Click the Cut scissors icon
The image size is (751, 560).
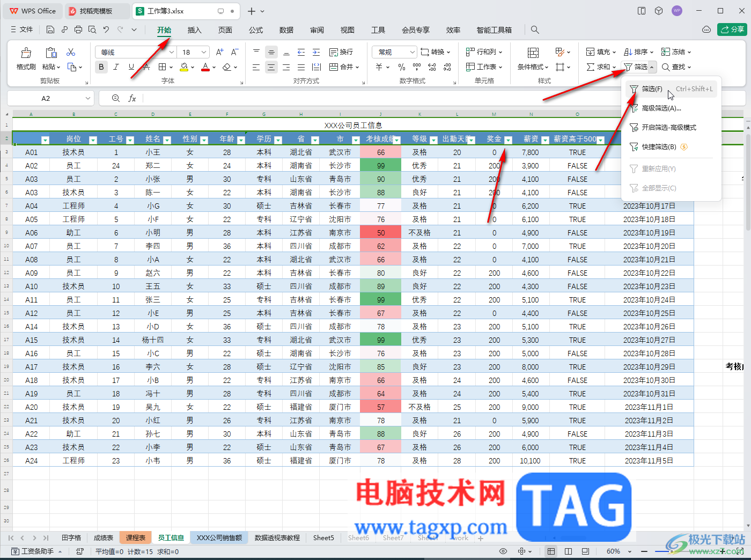tap(71, 52)
